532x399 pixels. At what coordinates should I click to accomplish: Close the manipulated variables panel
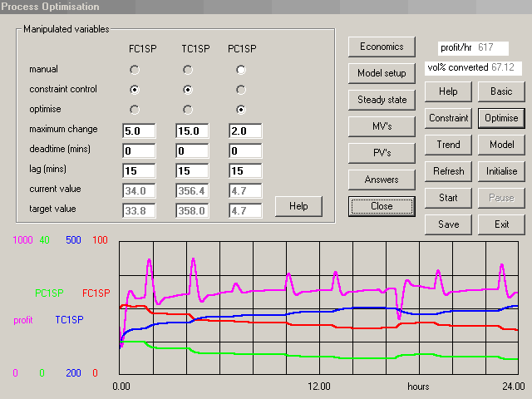click(x=382, y=206)
